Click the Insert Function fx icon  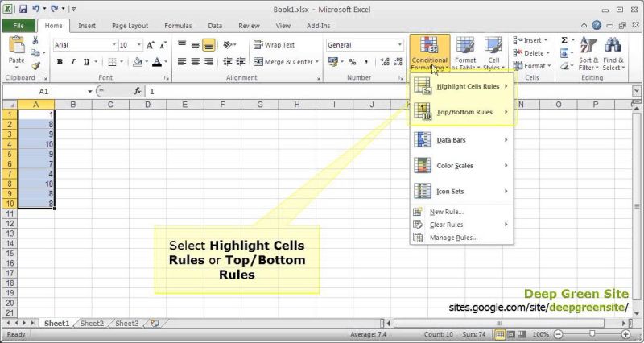pyautogui.click(x=138, y=91)
